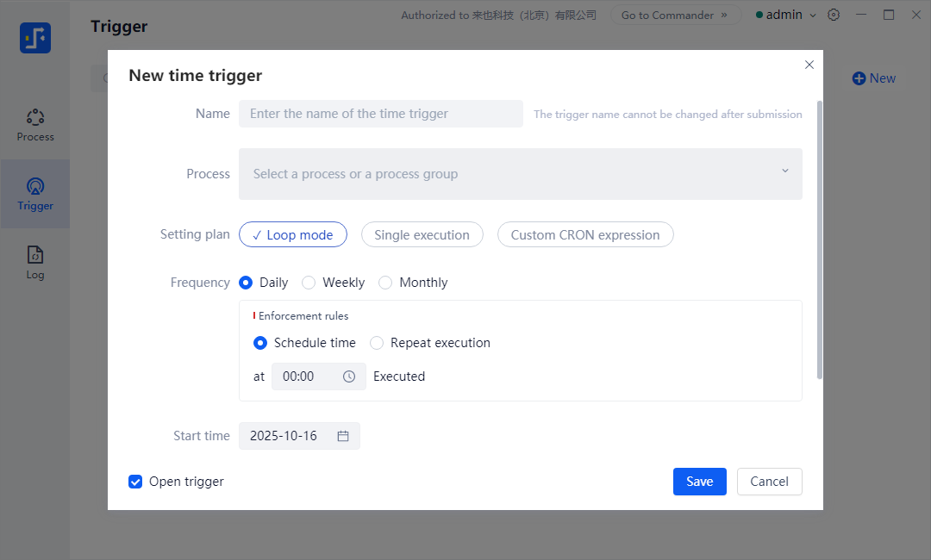Uncheck the Open trigger checkbox
The width and height of the screenshot is (931, 560).
click(135, 482)
